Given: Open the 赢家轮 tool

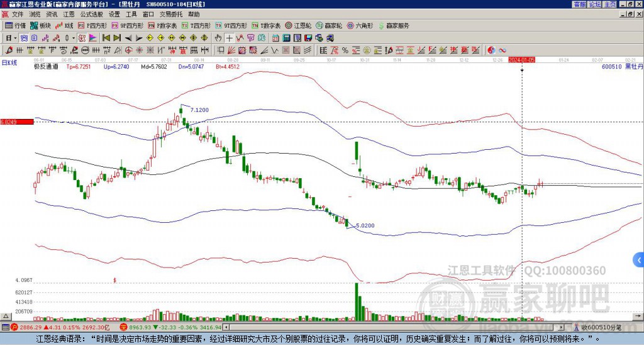Looking at the screenshot, I should (329, 25).
